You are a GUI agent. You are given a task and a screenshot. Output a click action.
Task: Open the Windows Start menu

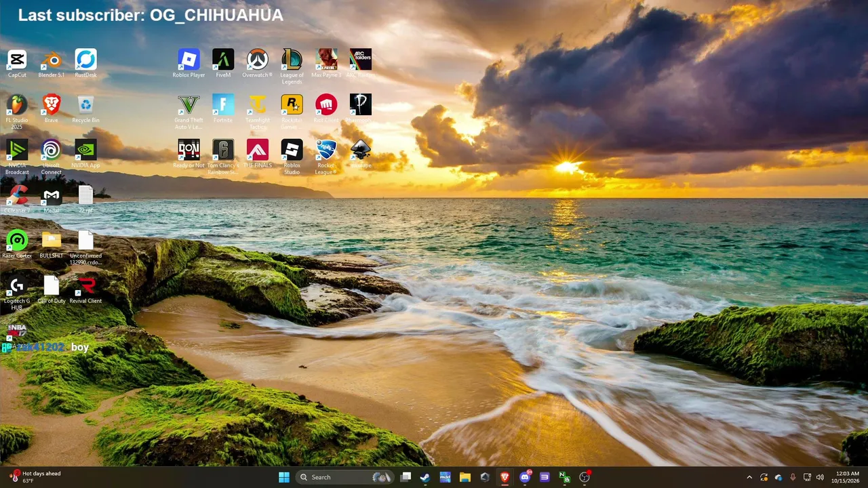click(x=284, y=477)
